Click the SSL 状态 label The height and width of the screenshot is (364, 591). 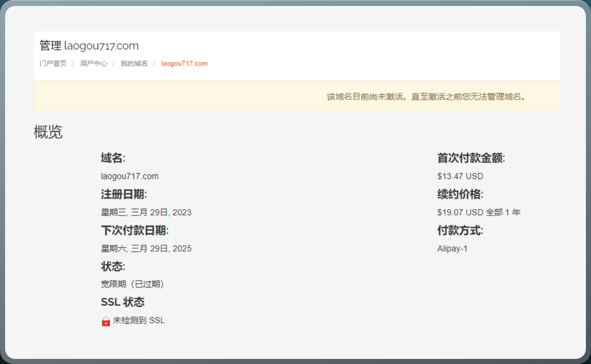(x=123, y=302)
